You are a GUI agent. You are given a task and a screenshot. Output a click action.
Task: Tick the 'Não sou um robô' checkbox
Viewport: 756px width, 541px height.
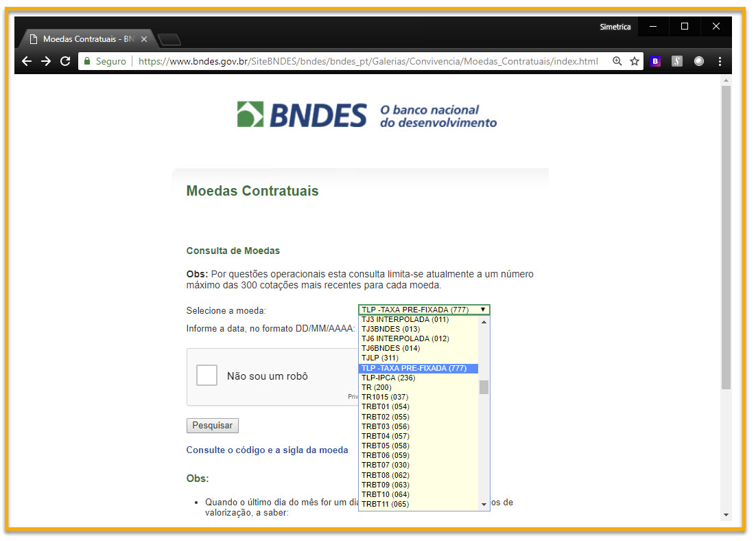point(207,376)
